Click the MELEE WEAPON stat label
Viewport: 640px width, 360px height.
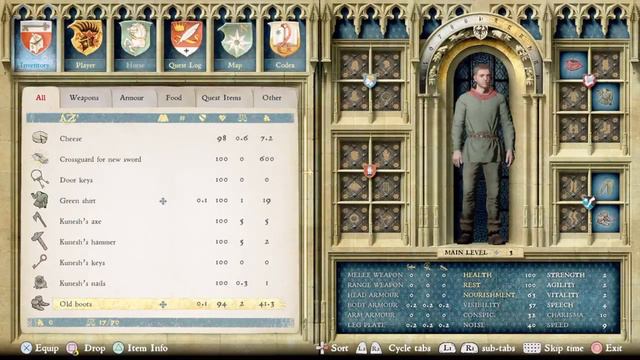[x=375, y=275]
